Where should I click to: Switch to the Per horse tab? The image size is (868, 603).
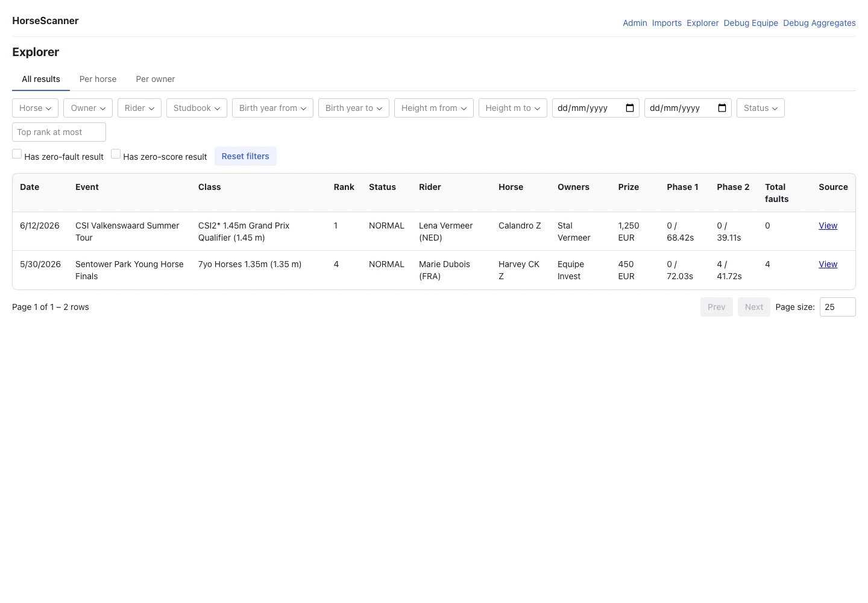tap(98, 79)
